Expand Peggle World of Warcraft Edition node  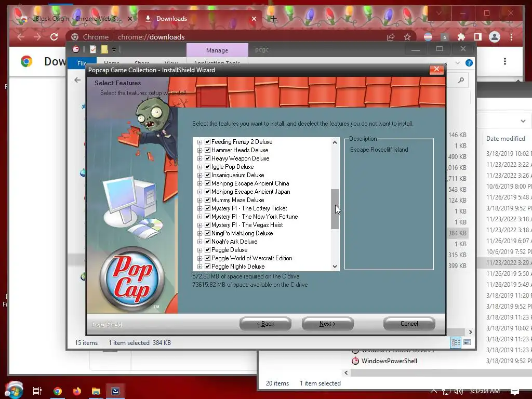click(199, 258)
